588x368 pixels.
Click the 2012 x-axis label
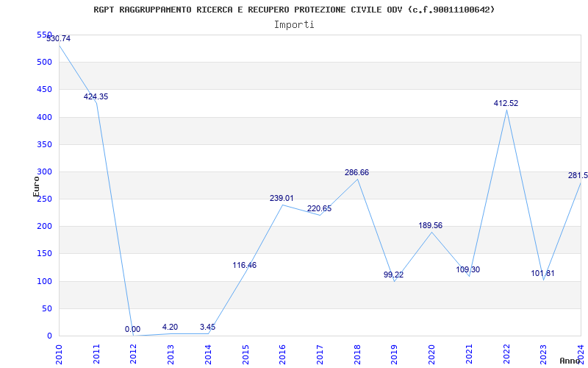[134, 355]
